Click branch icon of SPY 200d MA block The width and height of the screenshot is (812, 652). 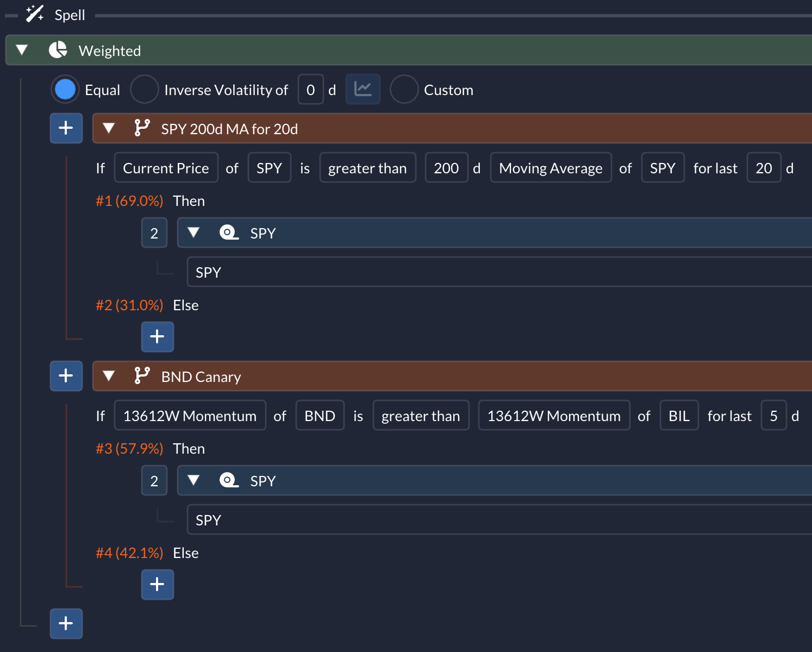tap(142, 128)
